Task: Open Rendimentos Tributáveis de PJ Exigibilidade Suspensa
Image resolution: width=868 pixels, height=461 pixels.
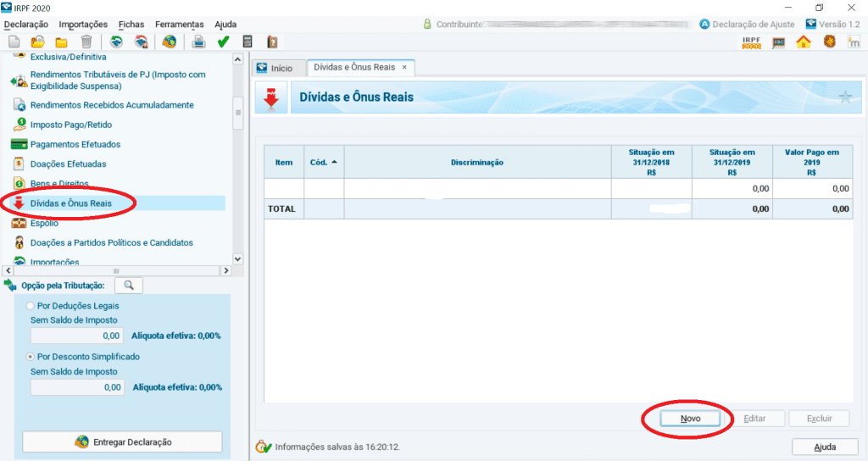Action: [118, 81]
